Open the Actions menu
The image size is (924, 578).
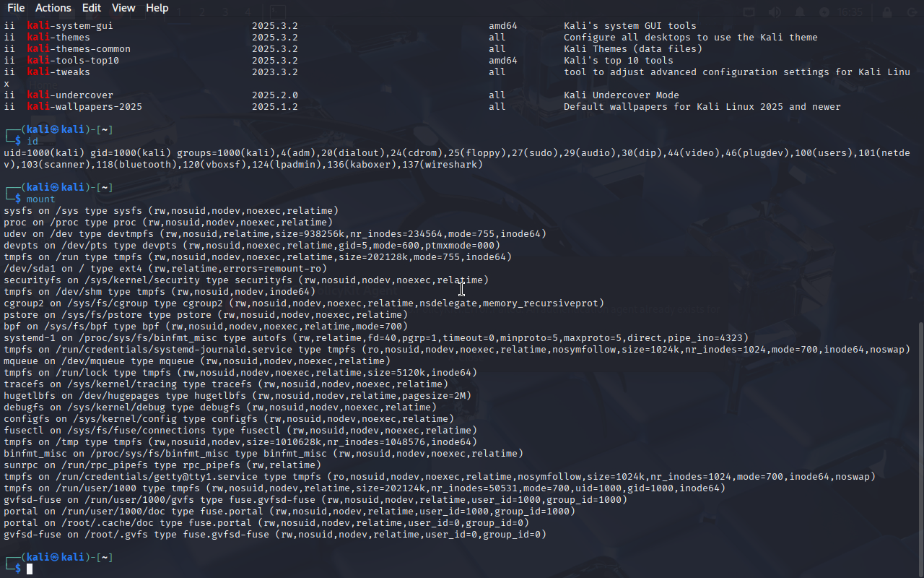(53, 8)
